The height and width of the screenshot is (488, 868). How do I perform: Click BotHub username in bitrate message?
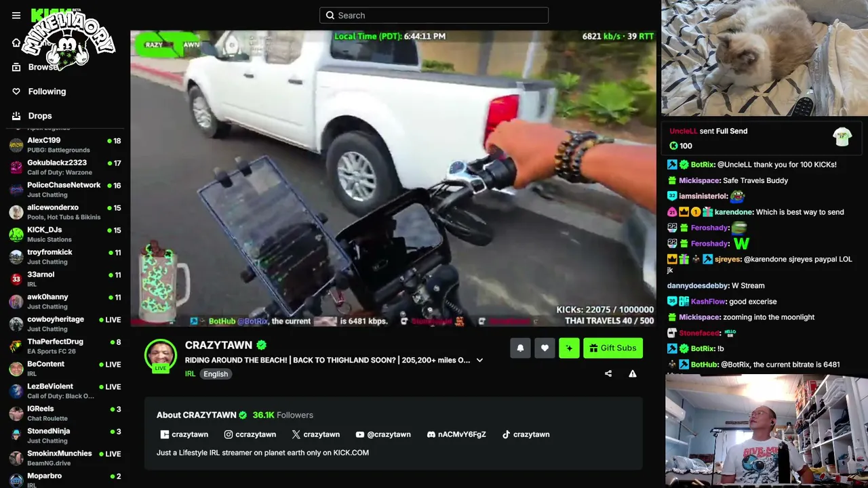click(704, 365)
